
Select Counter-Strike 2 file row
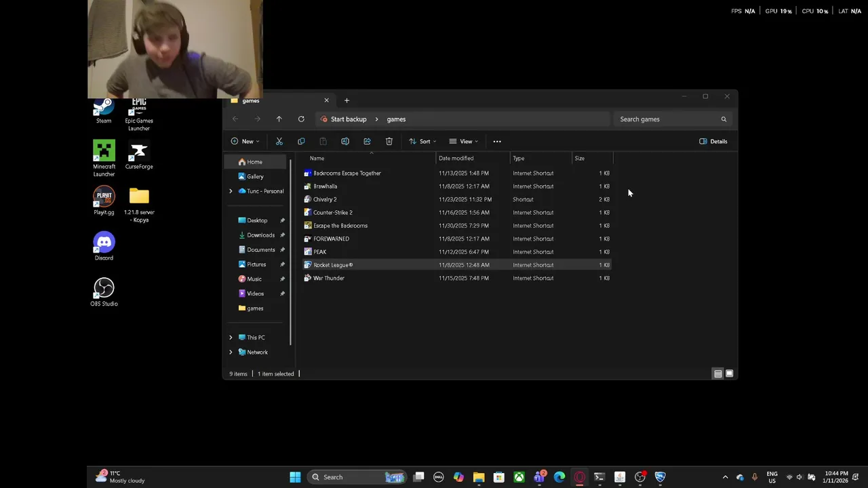coord(458,213)
